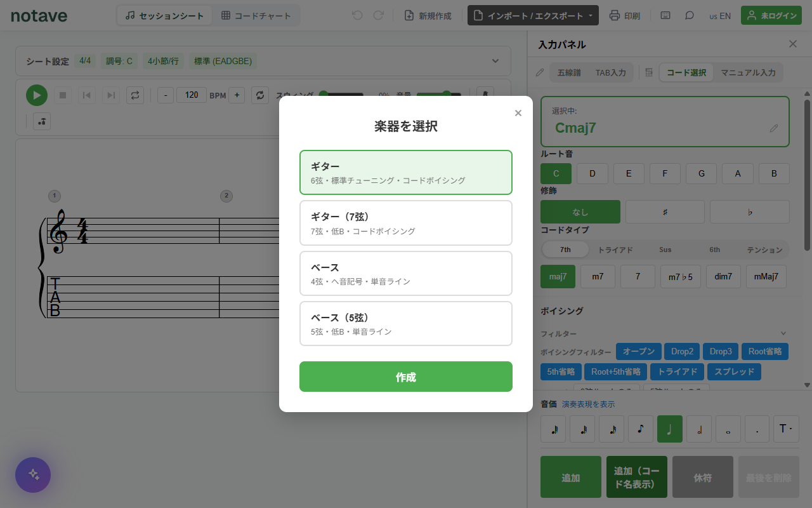Open keyboard shortcuts via keyboard icon
812x508 pixels.
click(665, 15)
